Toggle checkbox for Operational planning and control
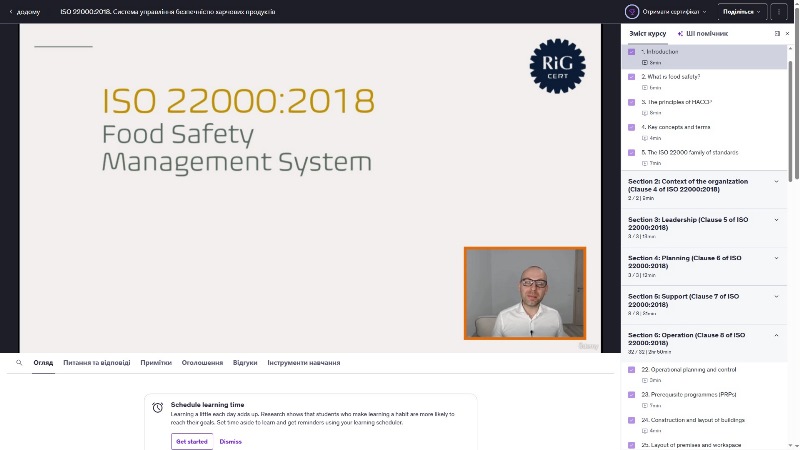The width and height of the screenshot is (800, 450). [x=631, y=369]
